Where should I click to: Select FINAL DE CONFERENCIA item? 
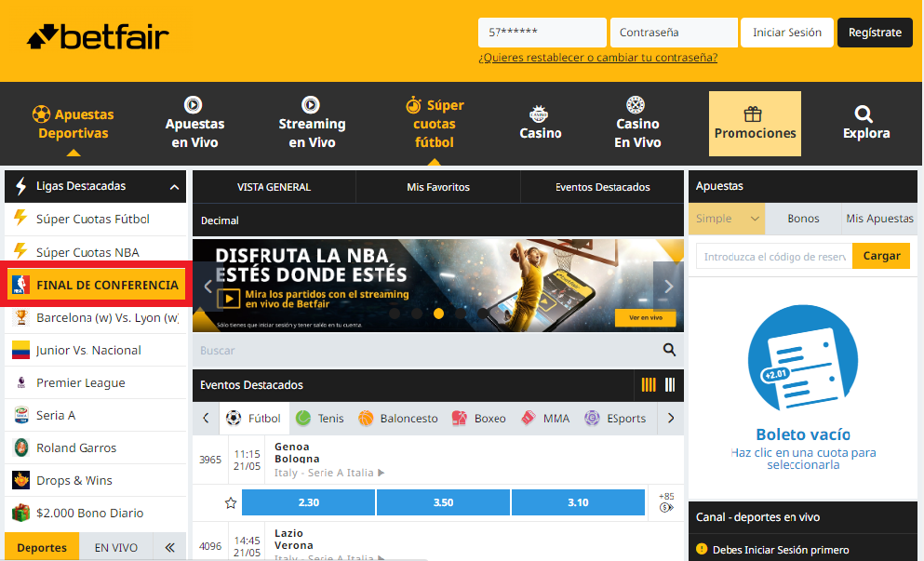point(96,285)
